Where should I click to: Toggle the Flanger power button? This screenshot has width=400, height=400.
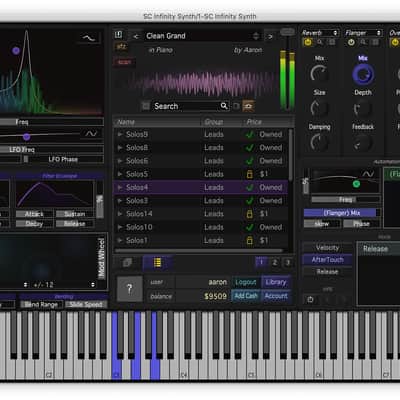351,42
